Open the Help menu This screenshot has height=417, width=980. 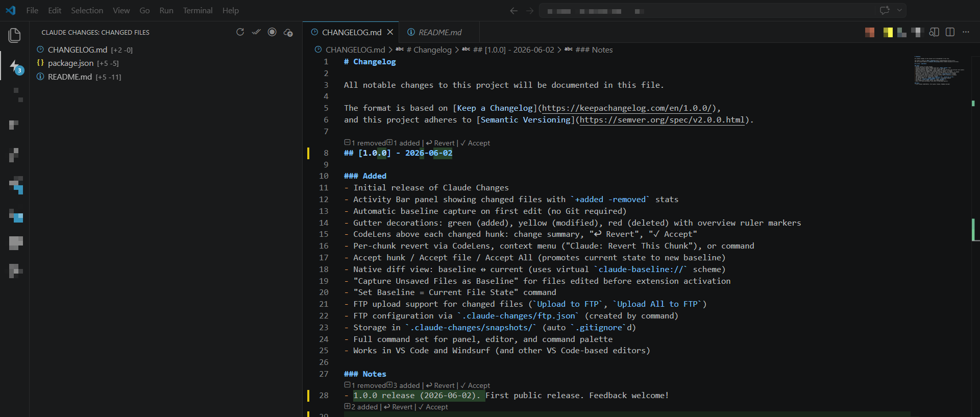click(230, 10)
